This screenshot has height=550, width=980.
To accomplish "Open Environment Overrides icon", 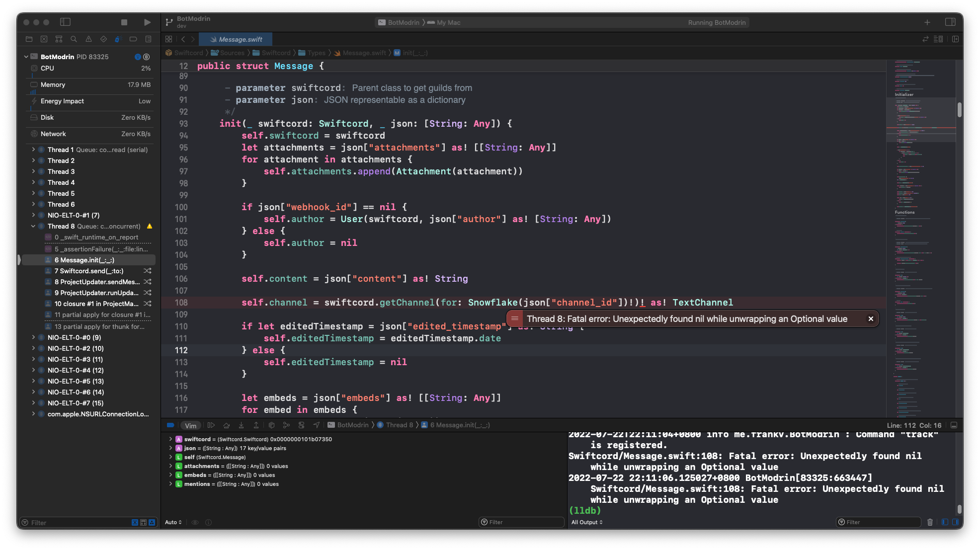I will 301,425.
